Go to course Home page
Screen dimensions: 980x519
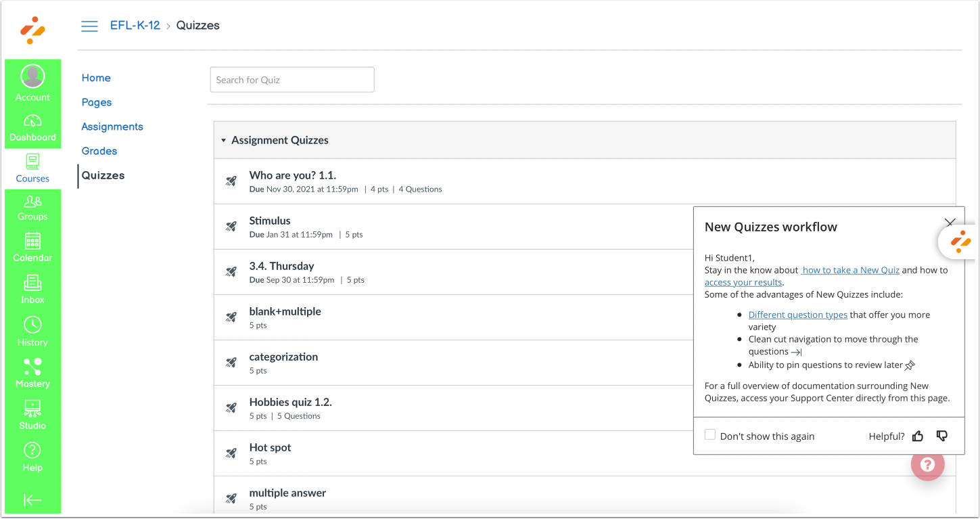96,78
